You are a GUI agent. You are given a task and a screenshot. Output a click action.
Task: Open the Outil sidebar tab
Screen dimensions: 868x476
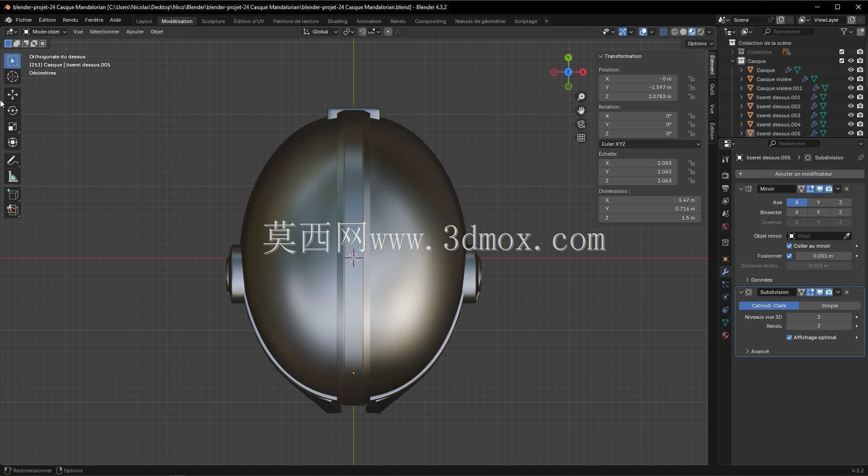pos(712,90)
